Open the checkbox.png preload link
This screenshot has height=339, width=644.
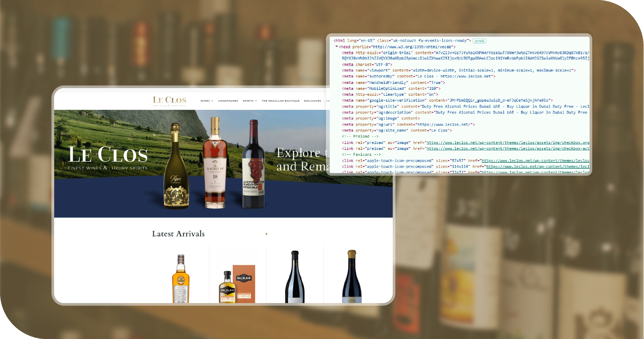click(508, 143)
